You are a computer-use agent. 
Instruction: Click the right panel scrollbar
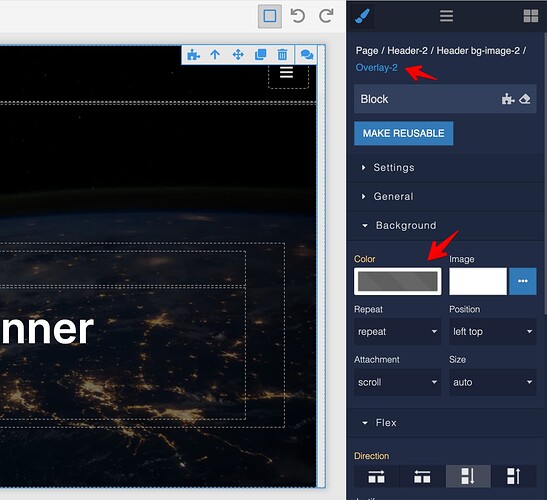[x=545, y=174]
